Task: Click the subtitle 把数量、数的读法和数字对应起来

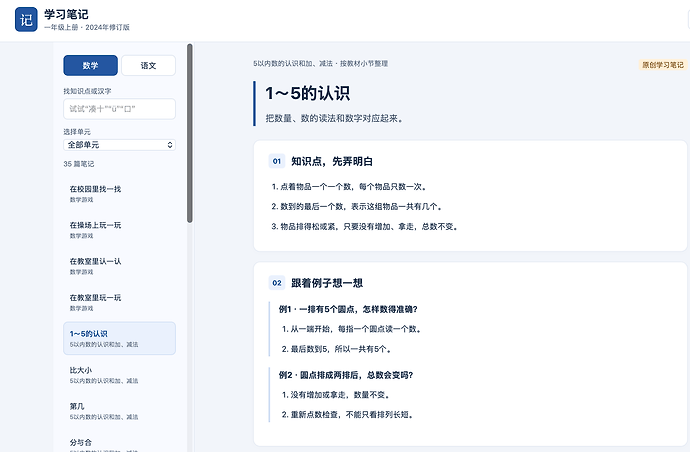Action: point(334,118)
